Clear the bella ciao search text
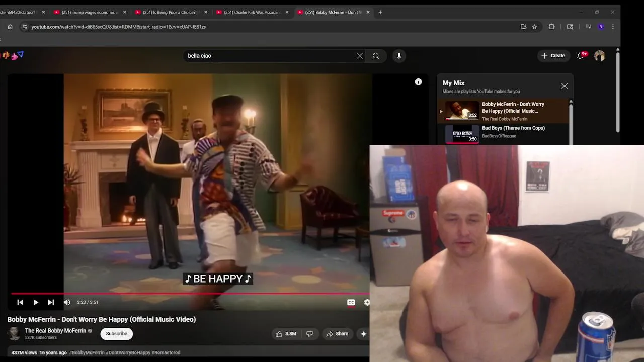Viewport: 644px width, 362px height. 359,56
